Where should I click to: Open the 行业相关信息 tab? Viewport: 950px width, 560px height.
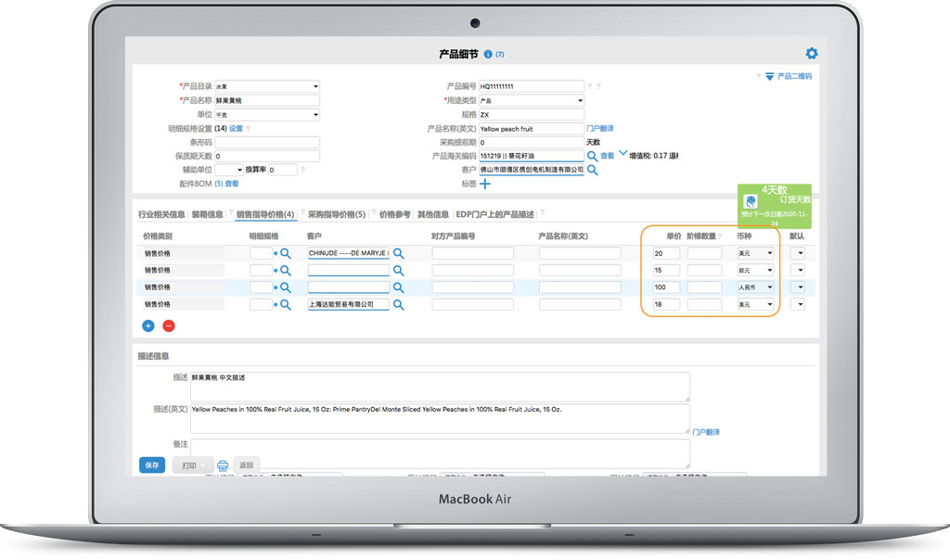click(x=161, y=214)
